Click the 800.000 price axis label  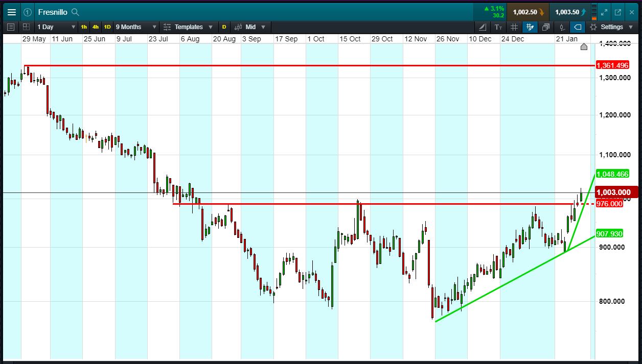pos(612,301)
